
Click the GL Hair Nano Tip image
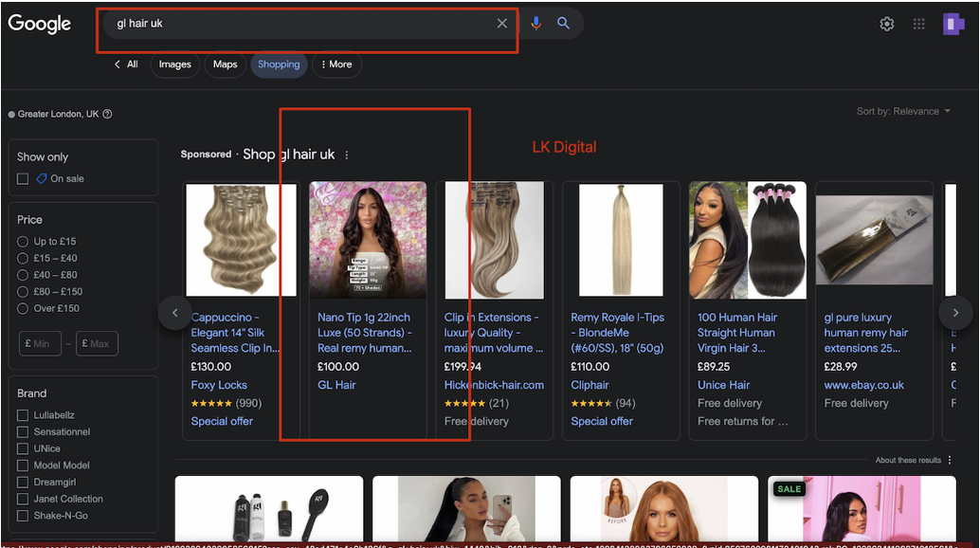pyautogui.click(x=368, y=240)
